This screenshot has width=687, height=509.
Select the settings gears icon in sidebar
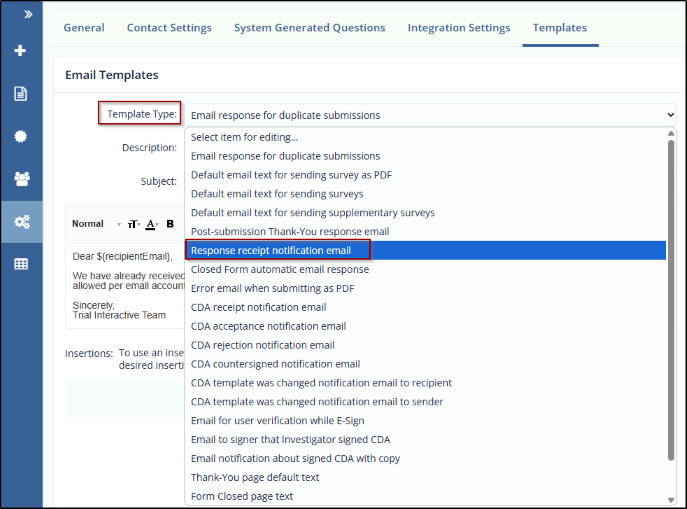(21, 222)
